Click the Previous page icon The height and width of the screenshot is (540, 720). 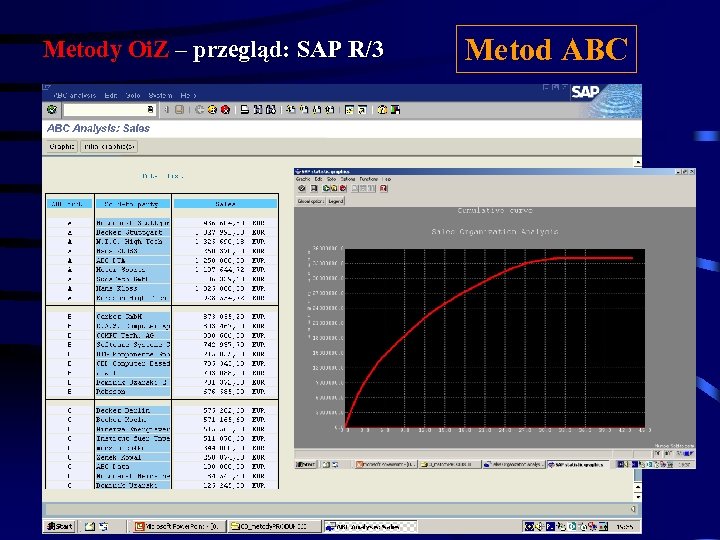click(304, 110)
